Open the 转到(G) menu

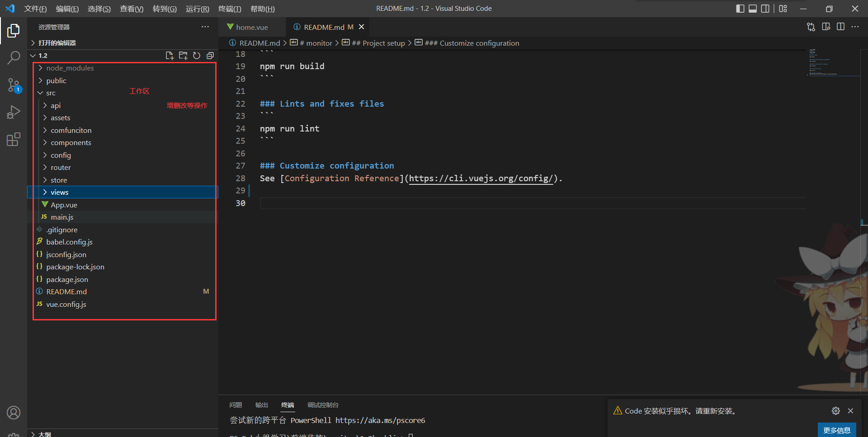point(165,9)
